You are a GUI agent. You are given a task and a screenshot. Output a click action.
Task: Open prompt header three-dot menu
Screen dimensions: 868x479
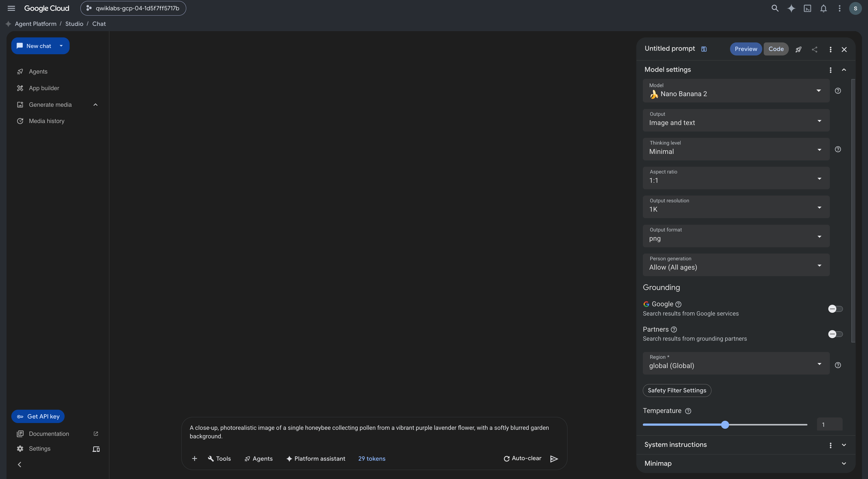click(831, 49)
